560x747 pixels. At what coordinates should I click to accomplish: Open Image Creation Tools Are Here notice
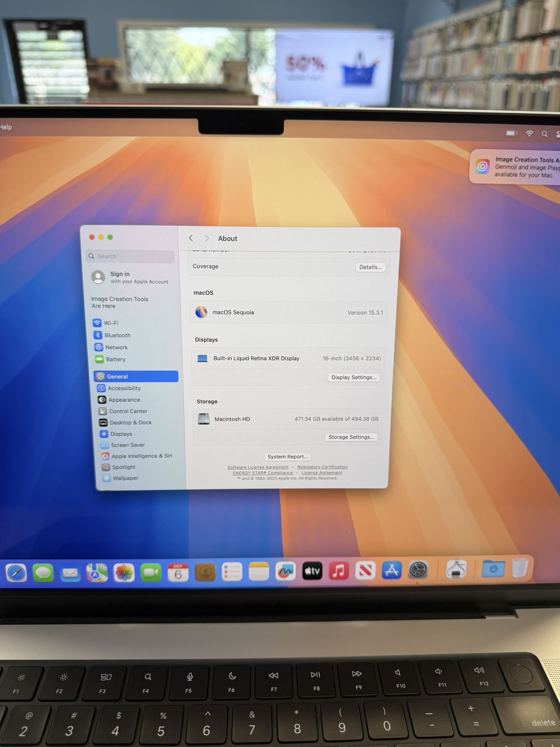point(120,302)
